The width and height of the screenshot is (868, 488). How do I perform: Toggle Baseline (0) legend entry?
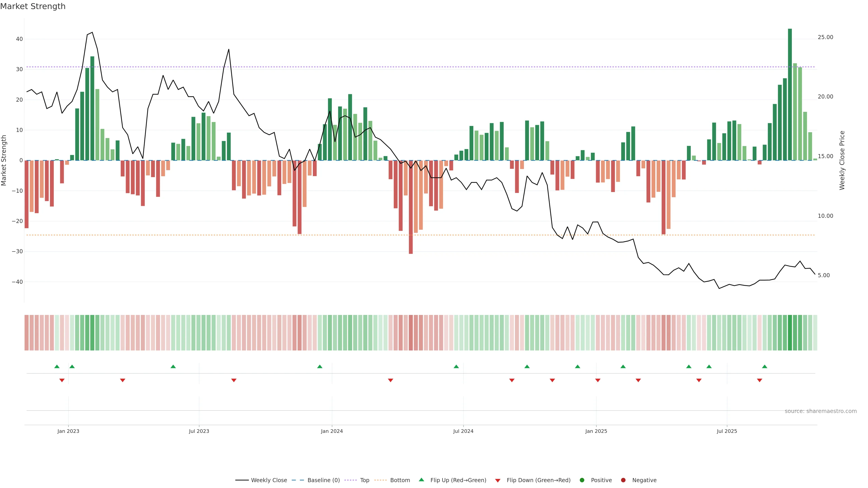pos(323,480)
